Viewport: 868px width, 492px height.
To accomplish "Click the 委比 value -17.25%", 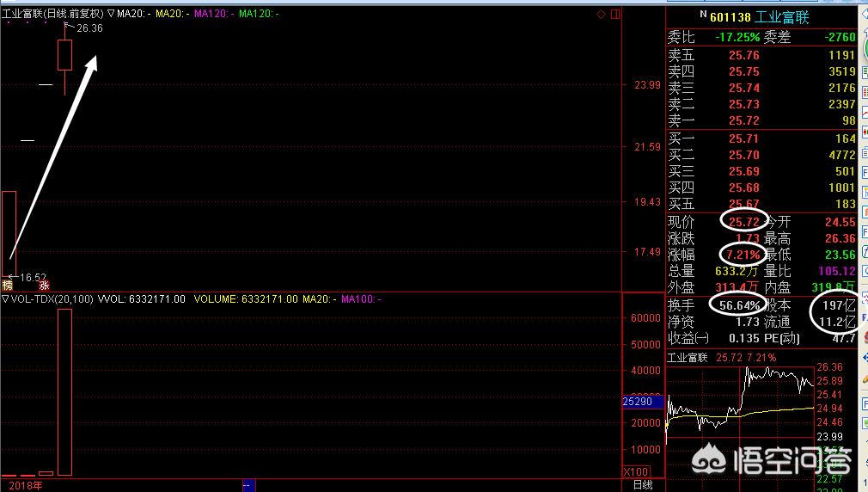I will coord(737,37).
